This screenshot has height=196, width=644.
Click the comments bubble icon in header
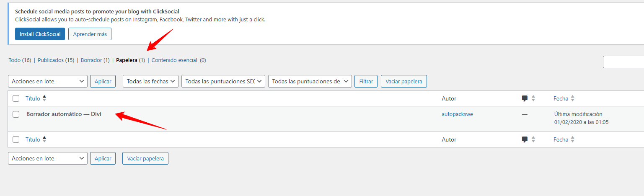(525, 99)
